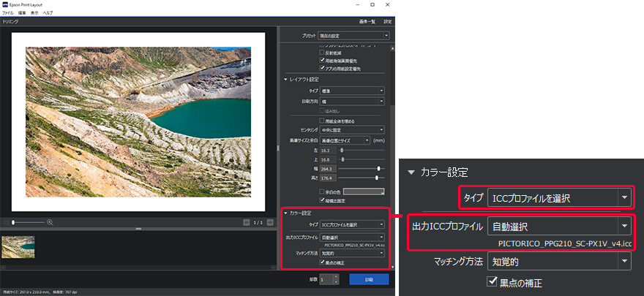Image resolution: width=644 pixels, height=296 pixels.
Task: Toggle 黒点の補正 checkbox in the left panel
Action: tap(322, 262)
